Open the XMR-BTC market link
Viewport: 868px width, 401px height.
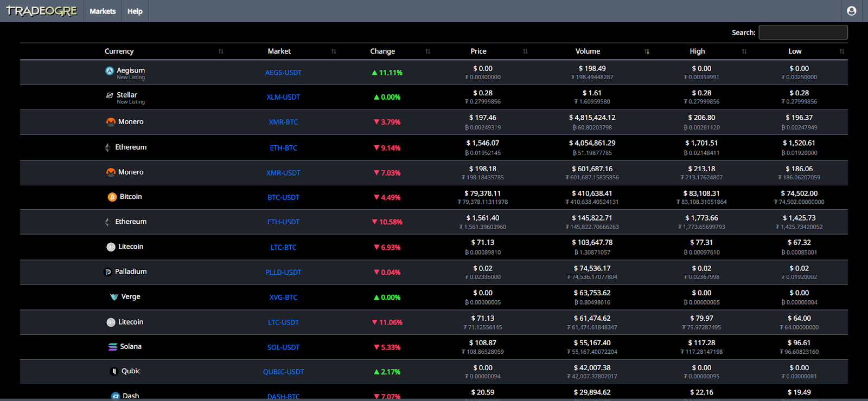click(x=283, y=122)
